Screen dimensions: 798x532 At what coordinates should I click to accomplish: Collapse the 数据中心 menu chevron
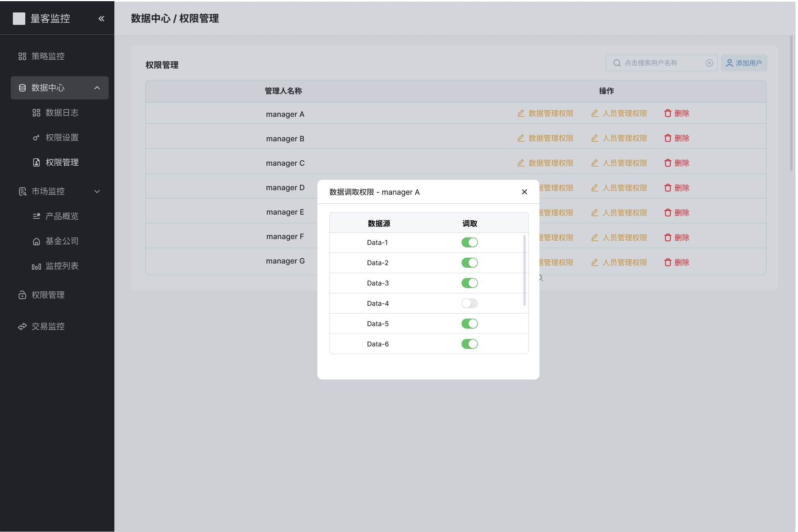(97, 88)
